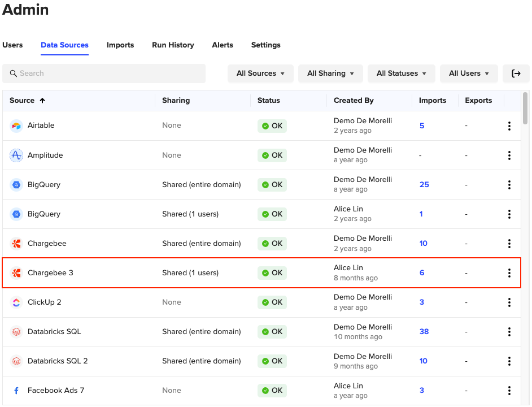Click the Facebook Ads 7 icon

pos(16,391)
